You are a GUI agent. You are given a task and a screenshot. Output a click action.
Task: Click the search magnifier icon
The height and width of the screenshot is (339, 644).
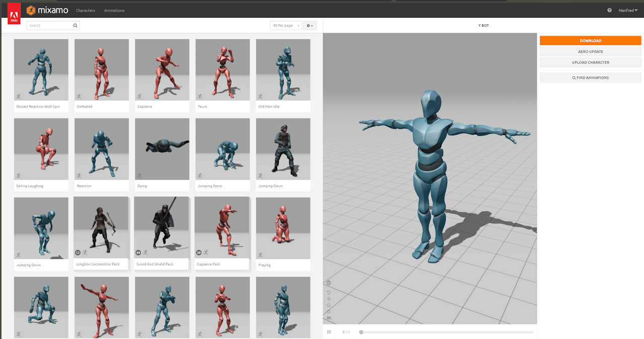click(x=75, y=26)
